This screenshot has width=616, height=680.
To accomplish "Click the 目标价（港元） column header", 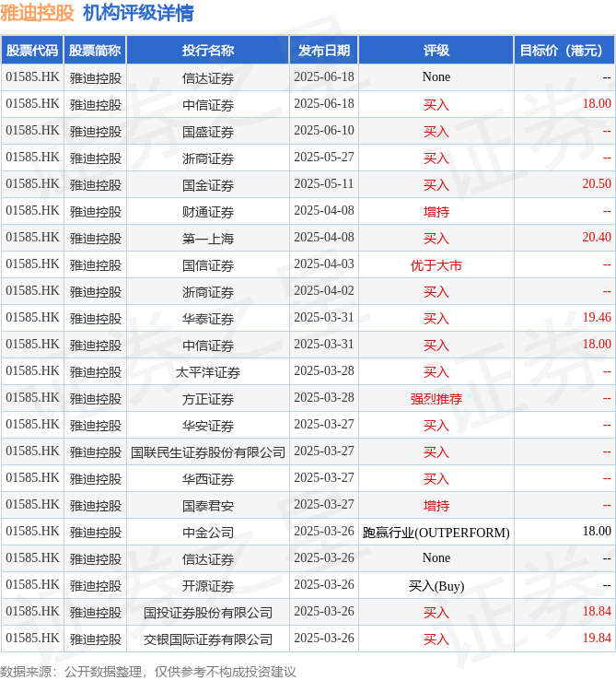I will coord(564,51).
